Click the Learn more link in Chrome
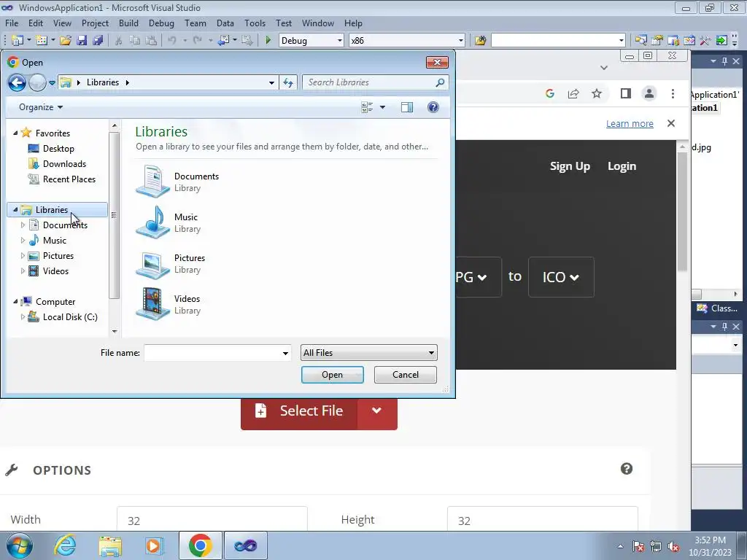747x560 pixels. click(630, 124)
